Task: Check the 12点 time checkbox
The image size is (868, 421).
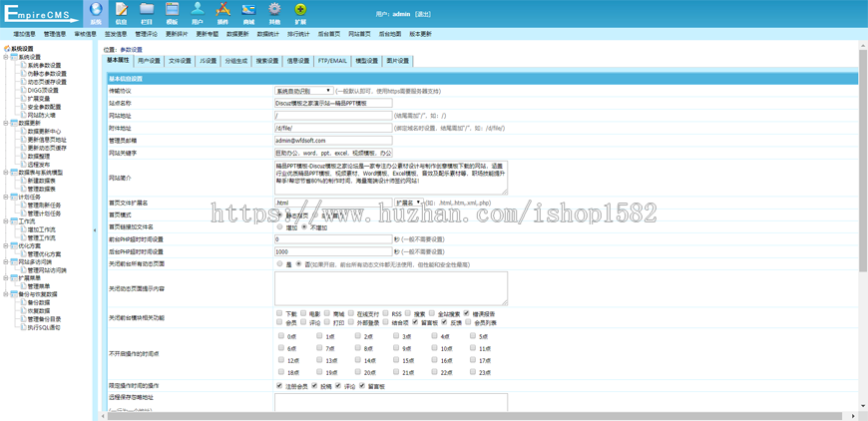Action: (281, 359)
